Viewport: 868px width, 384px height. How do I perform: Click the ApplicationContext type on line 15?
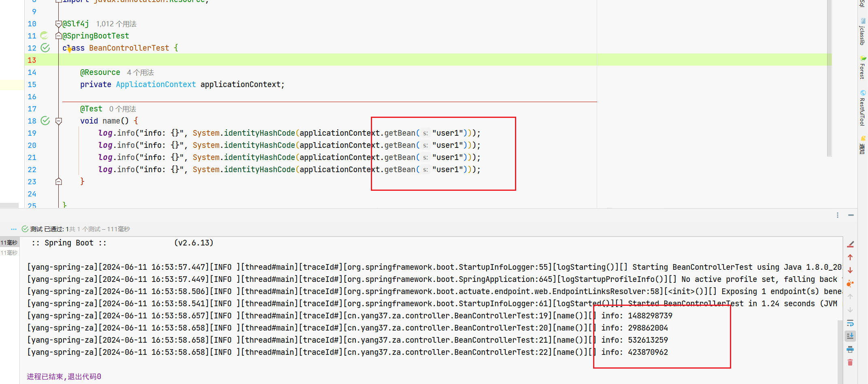pyautogui.click(x=156, y=84)
